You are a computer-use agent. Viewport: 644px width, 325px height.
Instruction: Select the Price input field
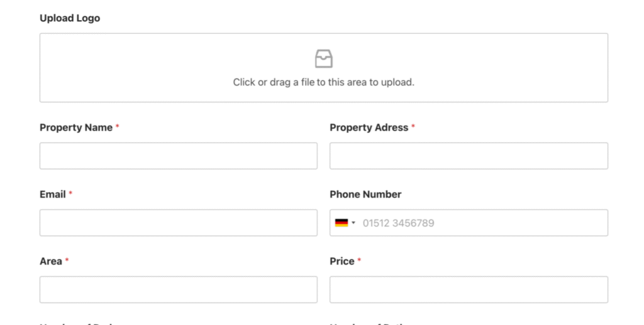pyautogui.click(x=469, y=290)
